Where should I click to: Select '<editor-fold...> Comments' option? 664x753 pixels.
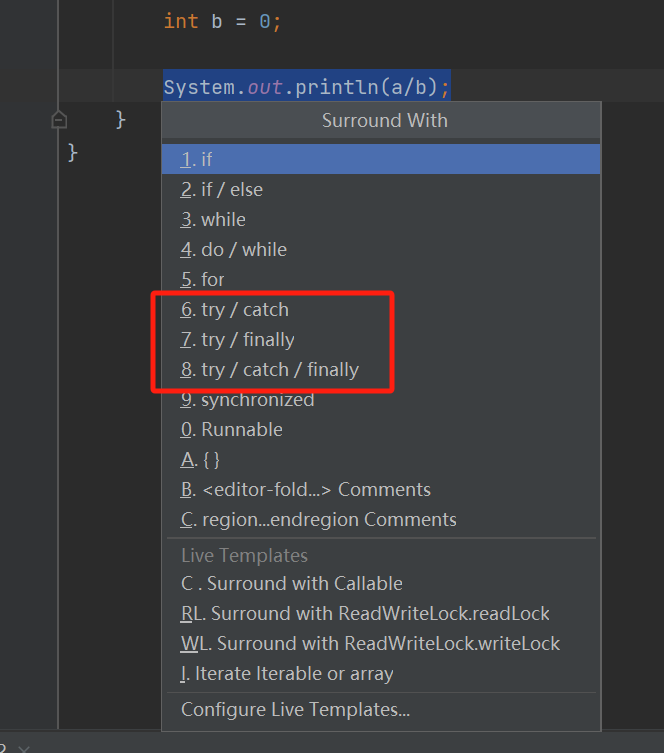pyautogui.click(x=306, y=489)
